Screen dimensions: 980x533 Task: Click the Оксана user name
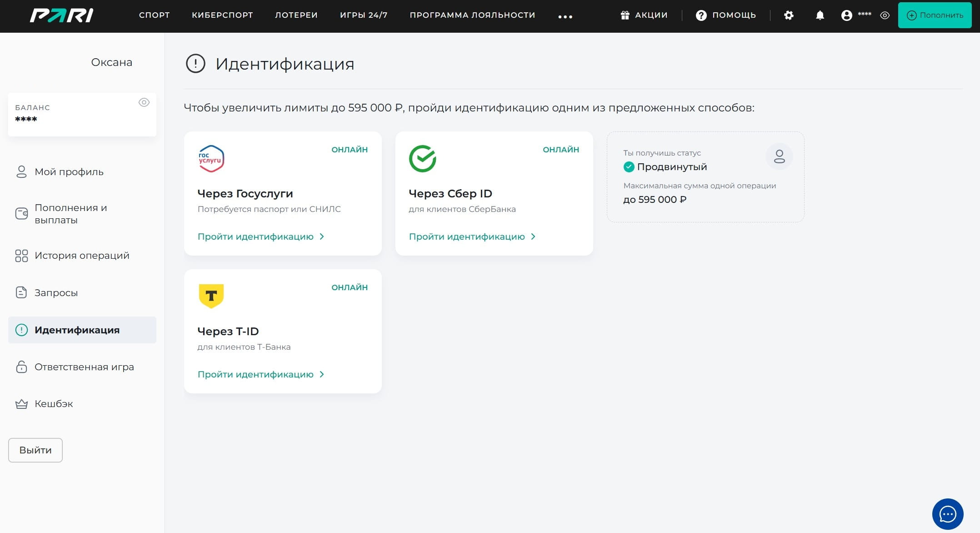point(112,62)
